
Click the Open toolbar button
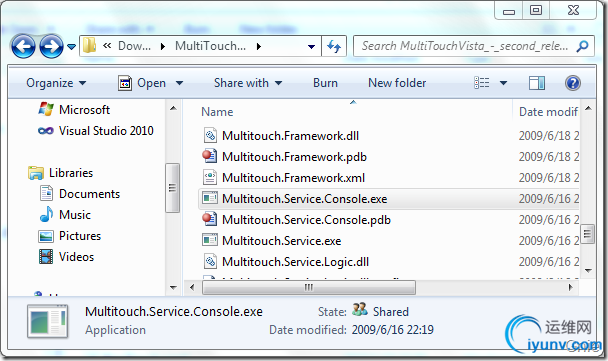tap(142, 83)
